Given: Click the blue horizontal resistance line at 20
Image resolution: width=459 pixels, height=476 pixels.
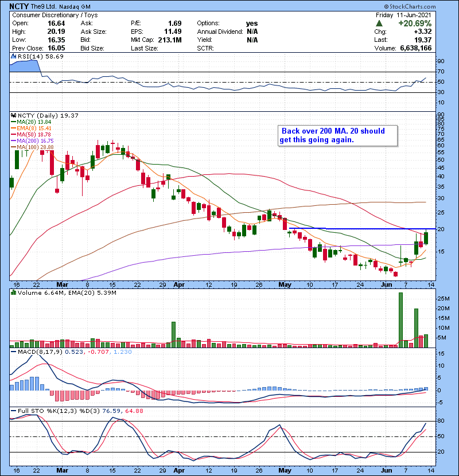Looking at the screenshot, I should (x=362, y=228).
